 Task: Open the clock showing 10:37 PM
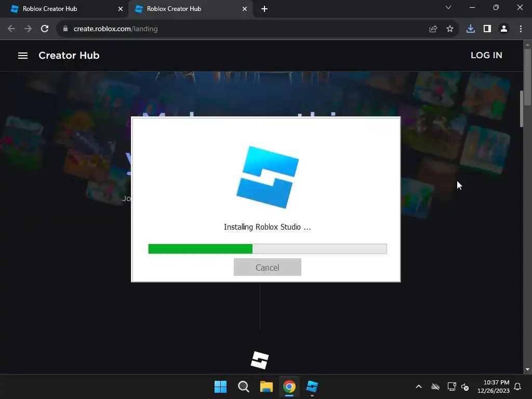point(494,387)
